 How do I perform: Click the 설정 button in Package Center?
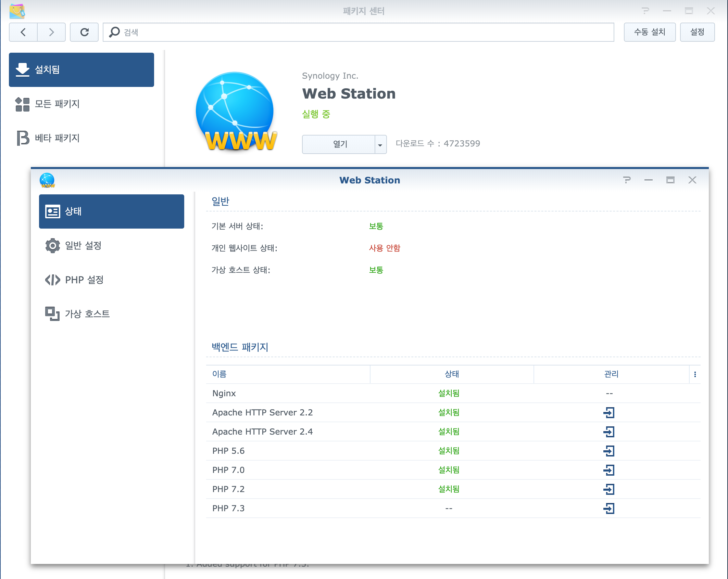697,32
